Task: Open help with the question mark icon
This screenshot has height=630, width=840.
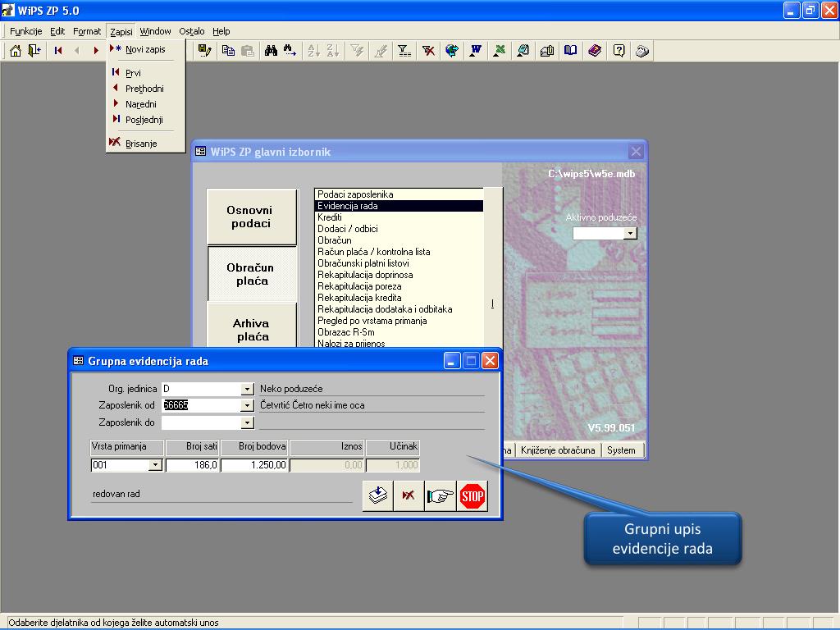Action: 619,51
